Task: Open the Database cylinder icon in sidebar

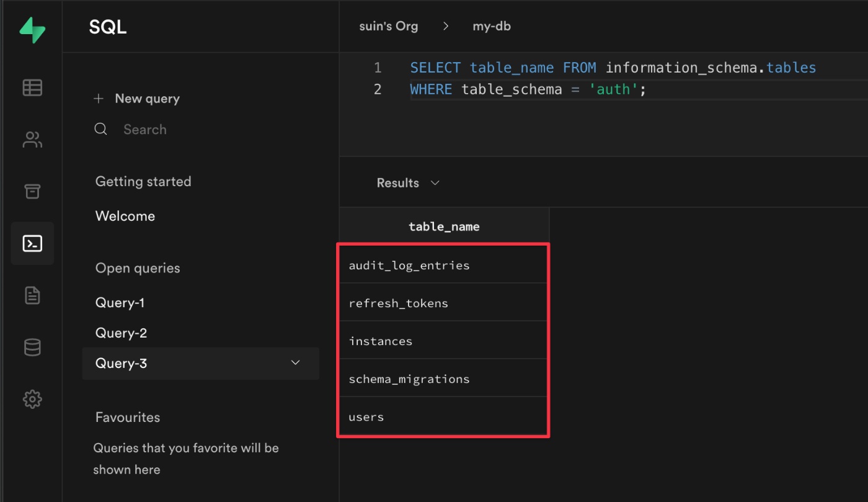Action: (32, 347)
